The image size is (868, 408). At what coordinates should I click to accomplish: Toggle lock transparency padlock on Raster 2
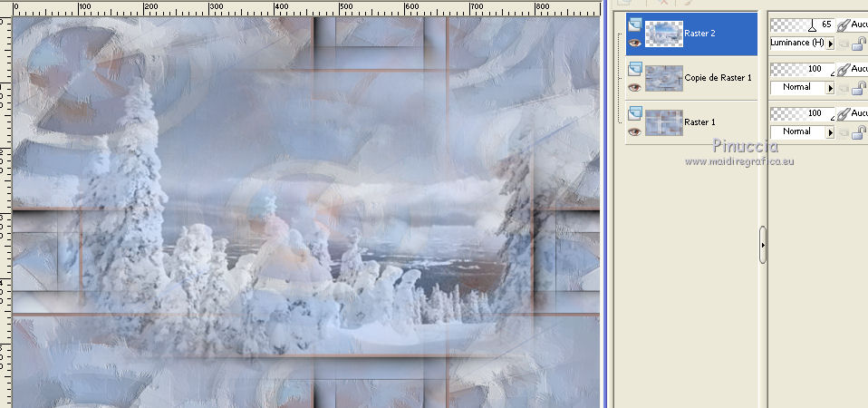pyautogui.click(x=859, y=44)
